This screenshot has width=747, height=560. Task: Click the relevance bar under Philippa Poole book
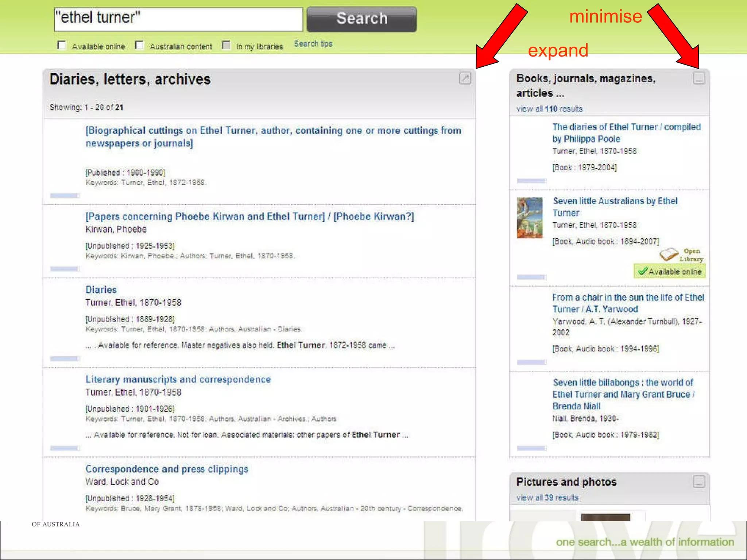(531, 181)
